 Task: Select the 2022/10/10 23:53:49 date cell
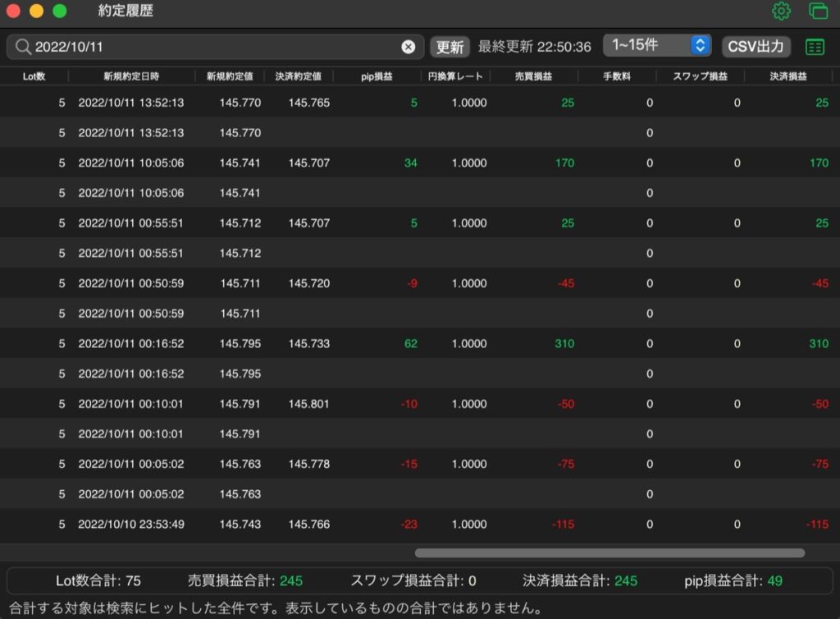[x=131, y=524]
